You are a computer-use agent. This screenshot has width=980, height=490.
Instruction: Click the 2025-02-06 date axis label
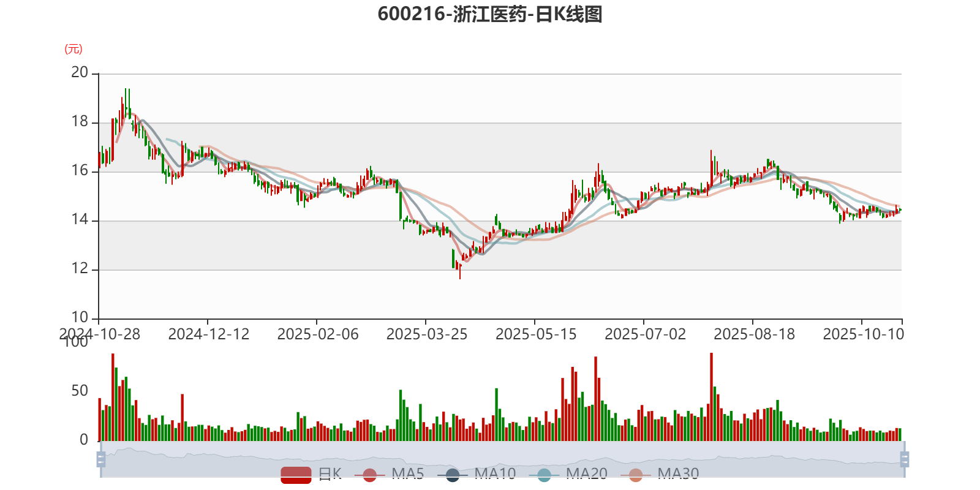(x=318, y=334)
